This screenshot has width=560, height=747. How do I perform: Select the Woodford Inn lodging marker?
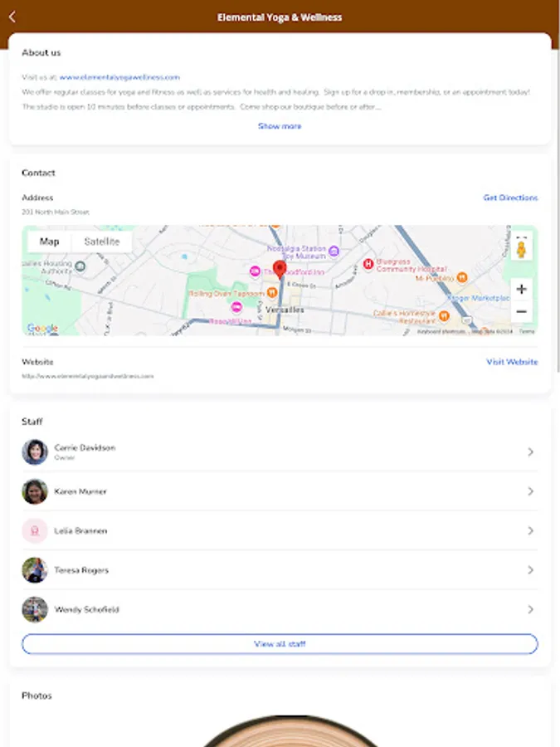pos(256,271)
